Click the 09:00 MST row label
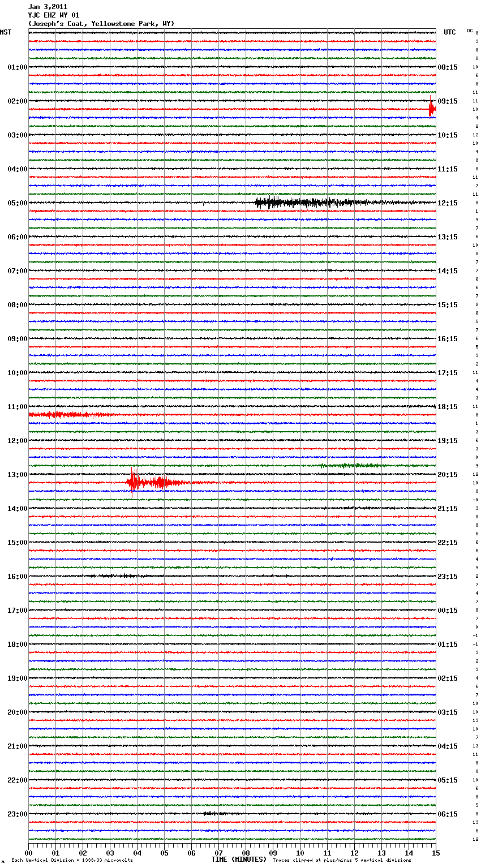The image size is (481, 868). (18, 339)
